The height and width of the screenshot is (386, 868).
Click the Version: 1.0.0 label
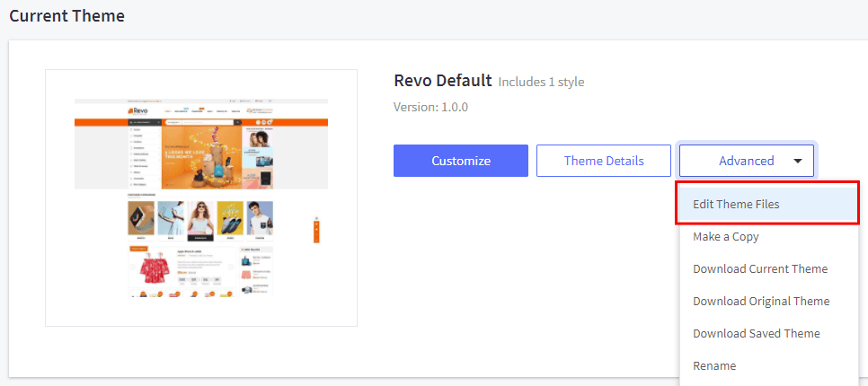coord(430,107)
